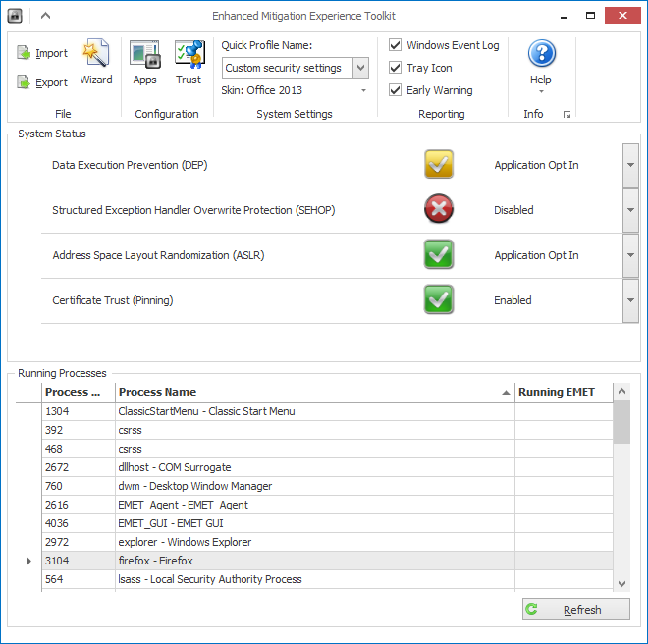Click the Info group dialog launcher icon
This screenshot has height=644, width=648.
(567, 115)
